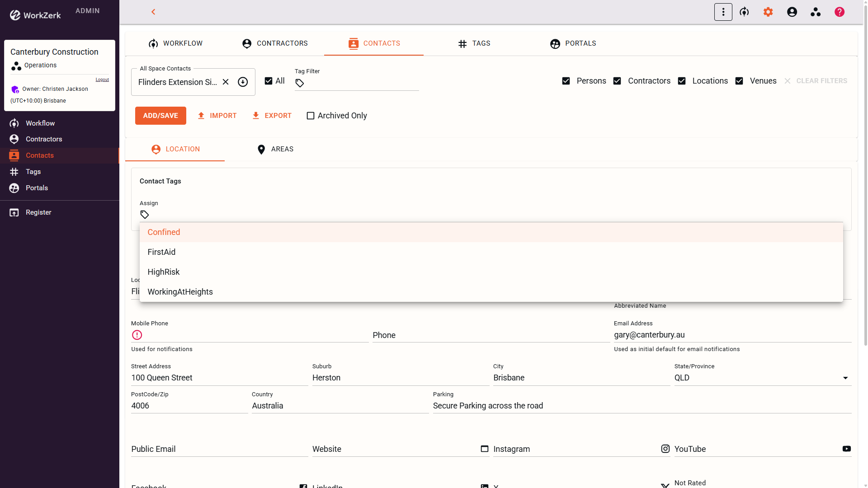Enable the Archived Only checkbox
This screenshot has width=868, height=488.
[x=311, y=116]
